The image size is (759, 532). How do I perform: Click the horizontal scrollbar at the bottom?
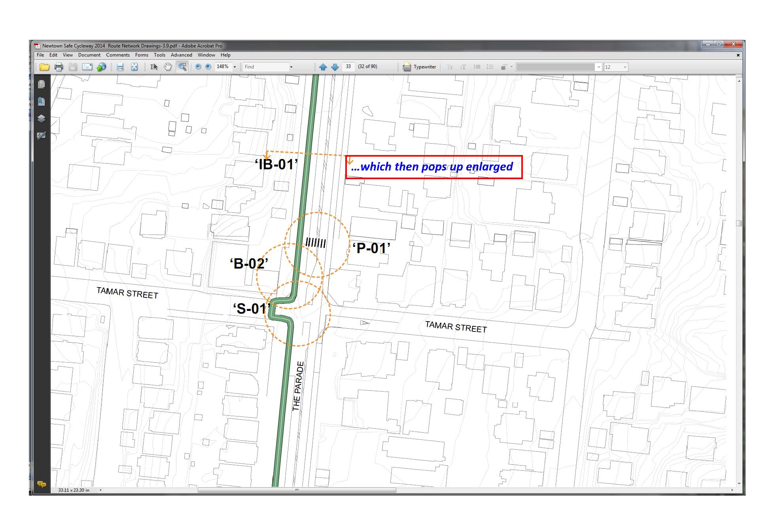pos(297,490)
